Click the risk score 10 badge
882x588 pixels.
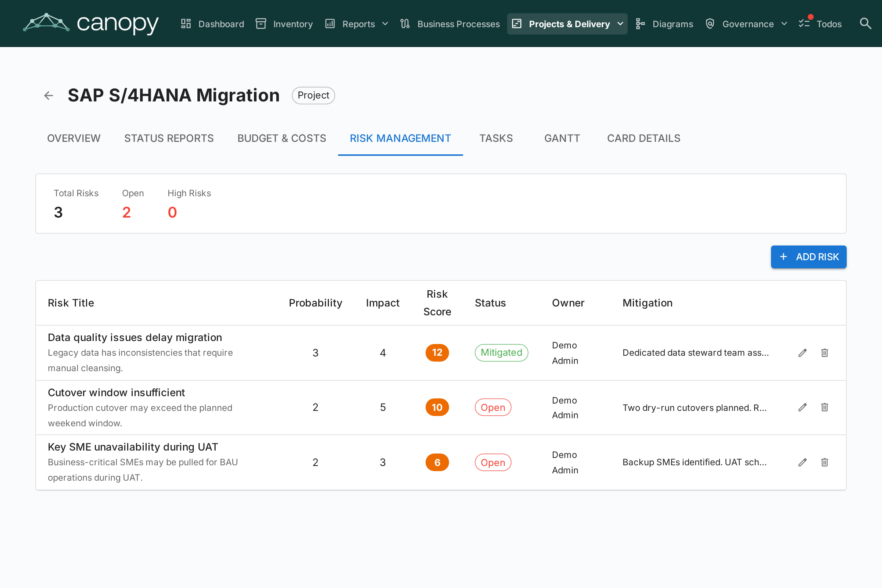click(x=437, y=407)
